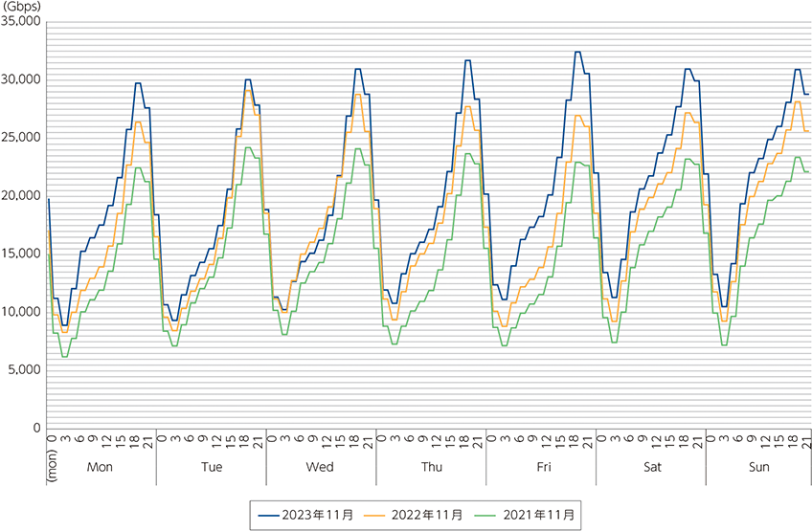Click the Sun day label
The width and height of the screenshot is (812, 531).
tap(759, 468)
